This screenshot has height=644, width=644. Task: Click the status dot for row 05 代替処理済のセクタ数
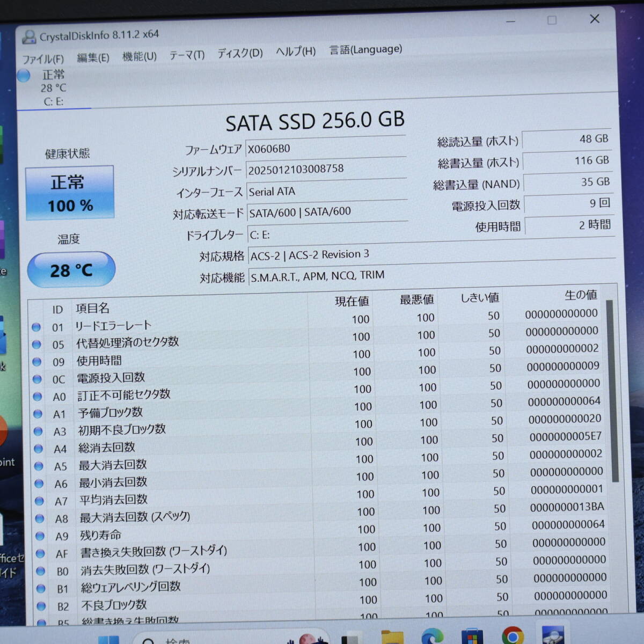point(36,344)
